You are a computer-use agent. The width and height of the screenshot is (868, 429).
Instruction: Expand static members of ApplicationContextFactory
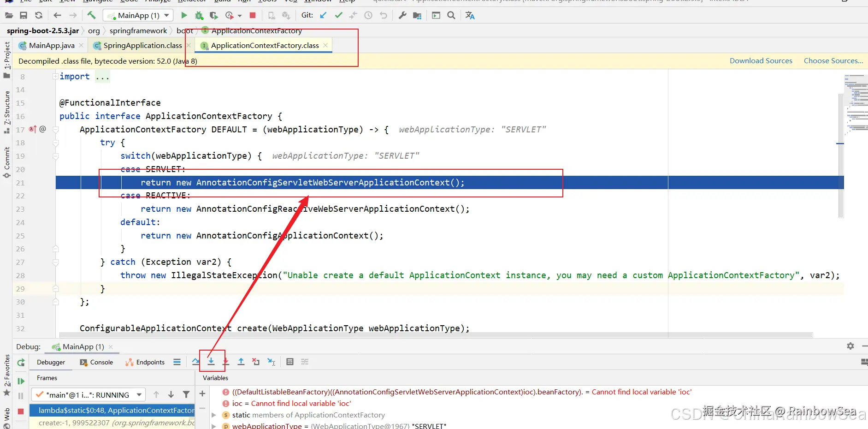214,415
